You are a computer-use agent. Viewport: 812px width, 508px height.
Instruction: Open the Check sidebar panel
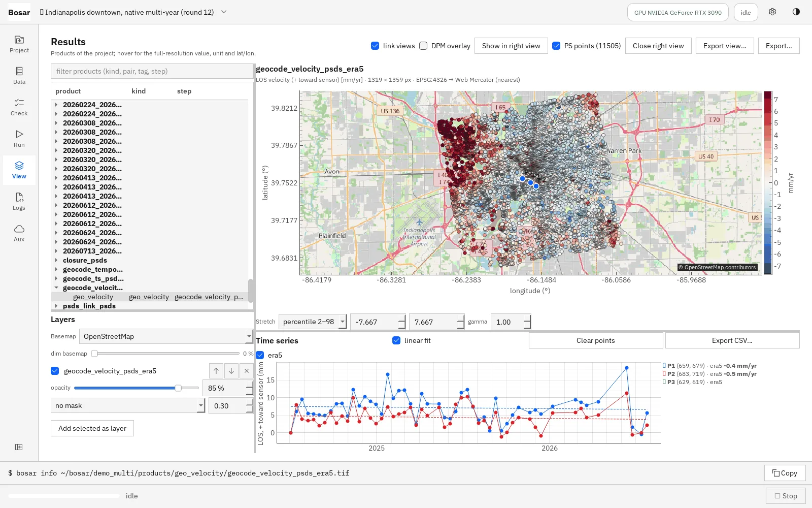(x=19, y=107)
